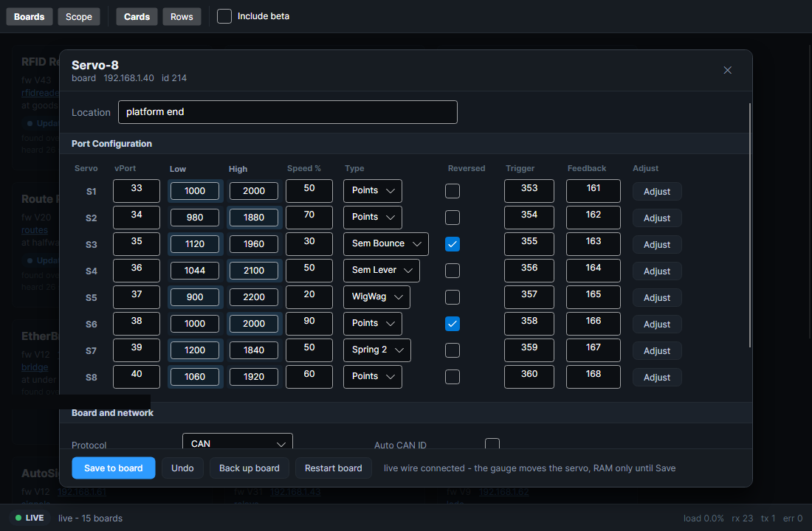Click the S4 Low field 1044
Image resolution: width=812 pixels, height=531 pixels.
point(195,271)
